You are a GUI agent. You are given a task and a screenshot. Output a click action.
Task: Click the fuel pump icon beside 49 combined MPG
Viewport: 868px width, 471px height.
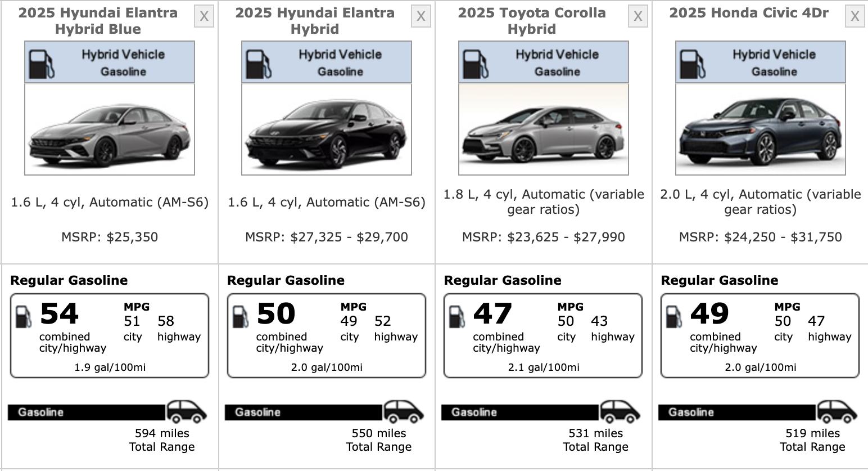(x=674, y=317)
